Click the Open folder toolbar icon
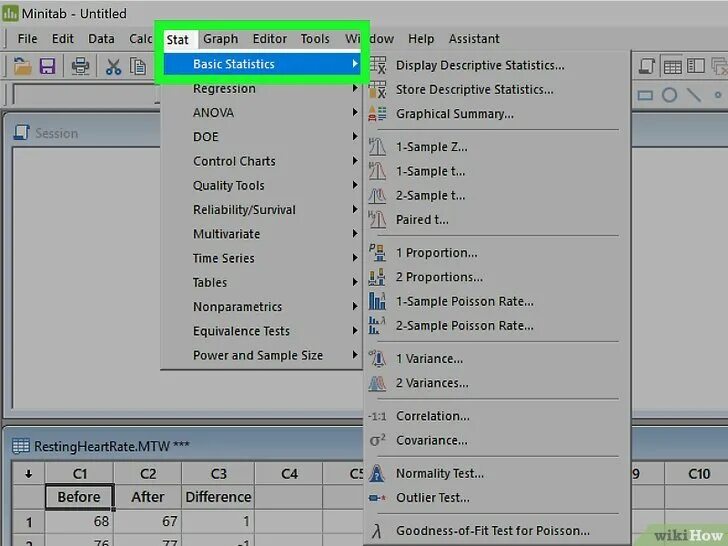This screenshot has height=546, width=728. tap(22, 66)
